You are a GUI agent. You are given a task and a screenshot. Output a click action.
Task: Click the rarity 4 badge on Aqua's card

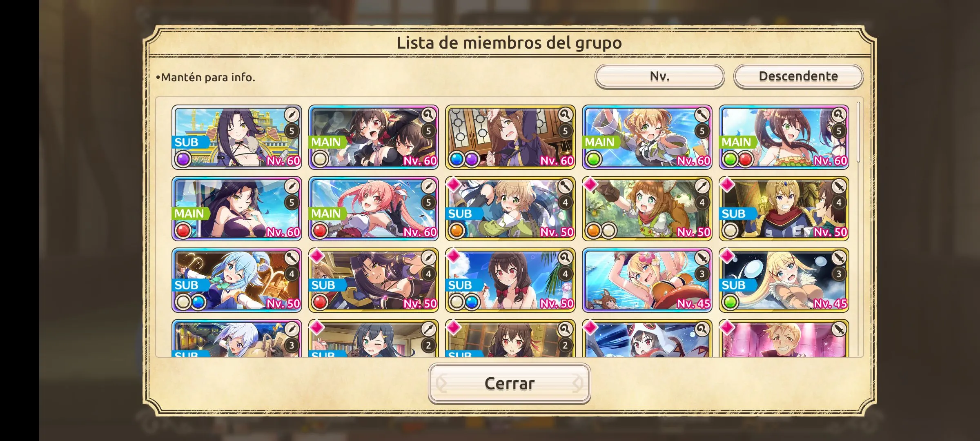292,274
